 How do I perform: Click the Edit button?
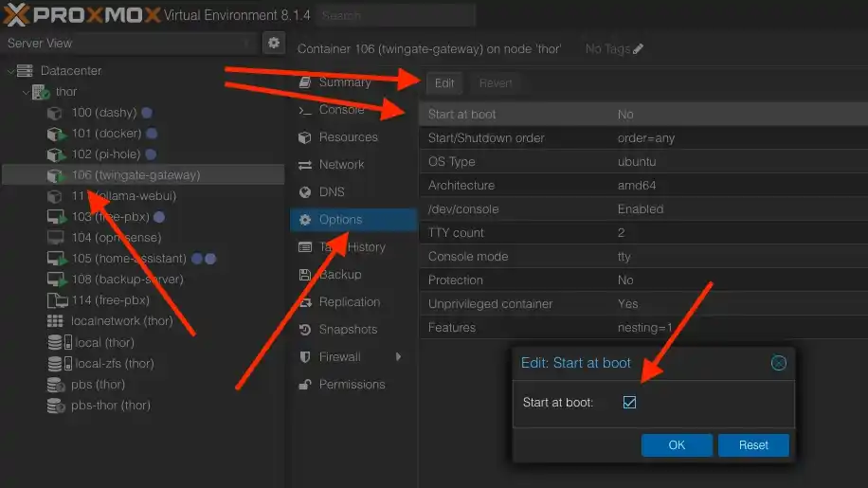[x=444, y=83]
